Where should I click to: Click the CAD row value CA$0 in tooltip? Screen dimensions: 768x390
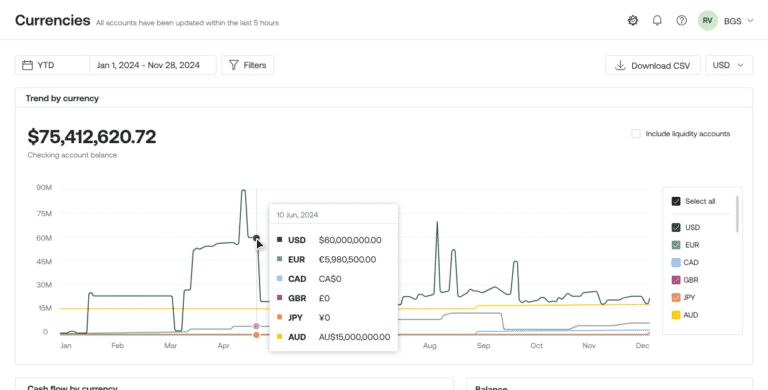coord(330,279)
